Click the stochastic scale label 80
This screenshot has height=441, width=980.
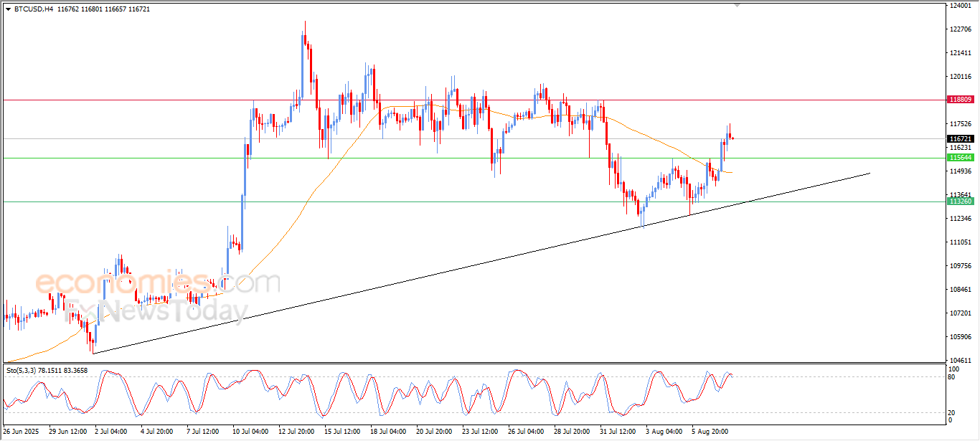[951, 376]
